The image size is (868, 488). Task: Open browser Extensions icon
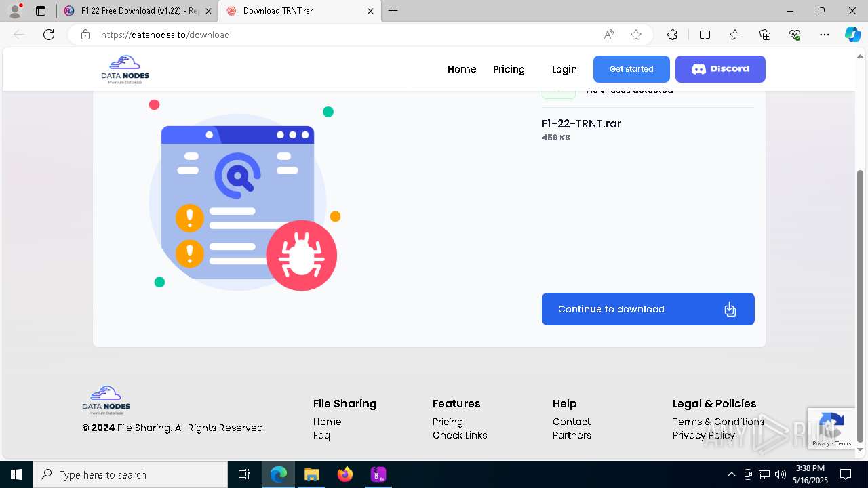click(x=672, y=35)
